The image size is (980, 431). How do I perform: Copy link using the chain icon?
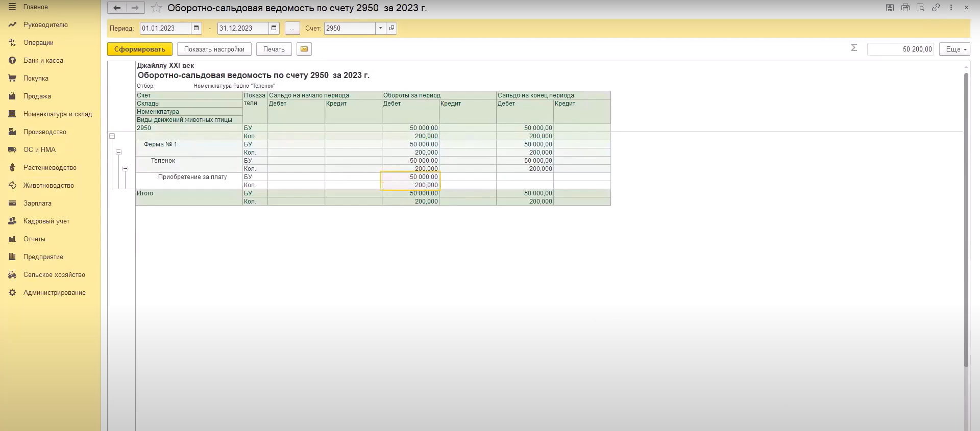[x=936, y=8]
